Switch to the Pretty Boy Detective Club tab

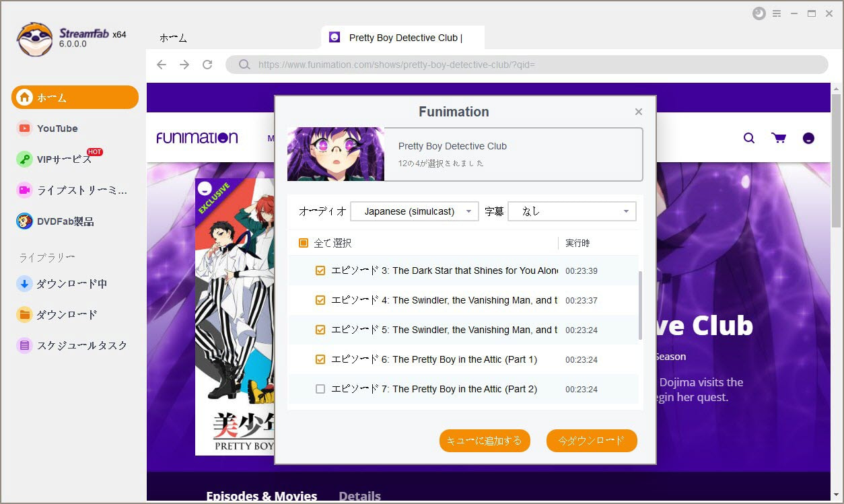point(403,38)
